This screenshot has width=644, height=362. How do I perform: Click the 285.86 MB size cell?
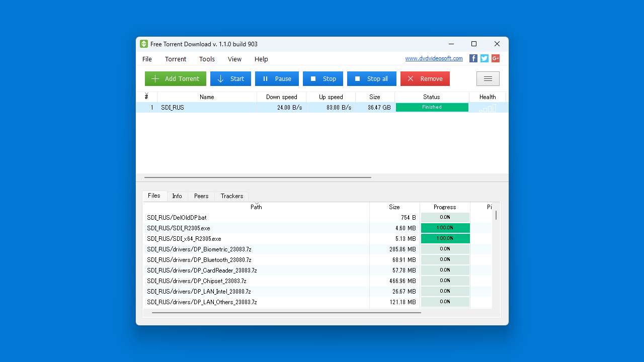tap(403, 249)
